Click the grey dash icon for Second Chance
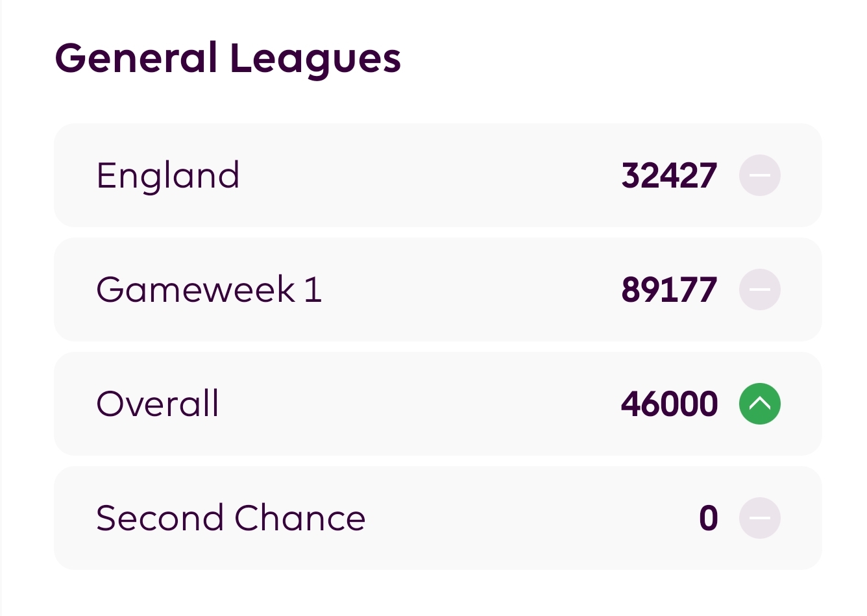This screenshot has width=867, height=616. 759,518
